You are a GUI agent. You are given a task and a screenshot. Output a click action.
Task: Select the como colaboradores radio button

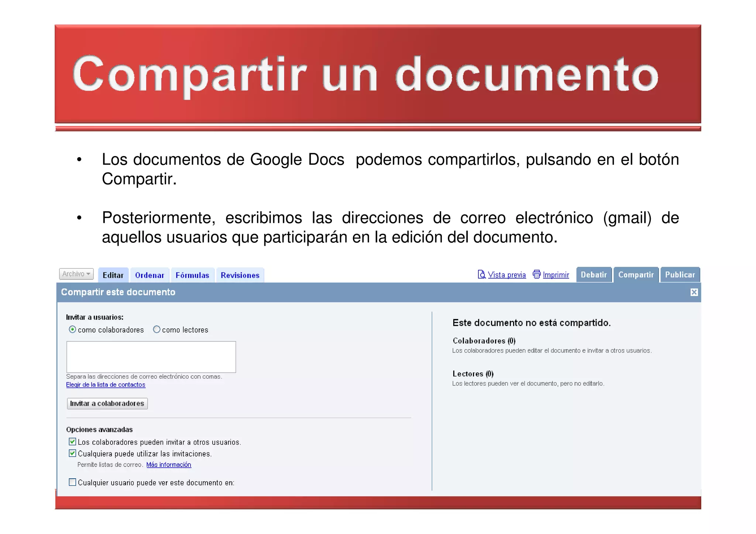pyautogui.click(x=72, y=329)
